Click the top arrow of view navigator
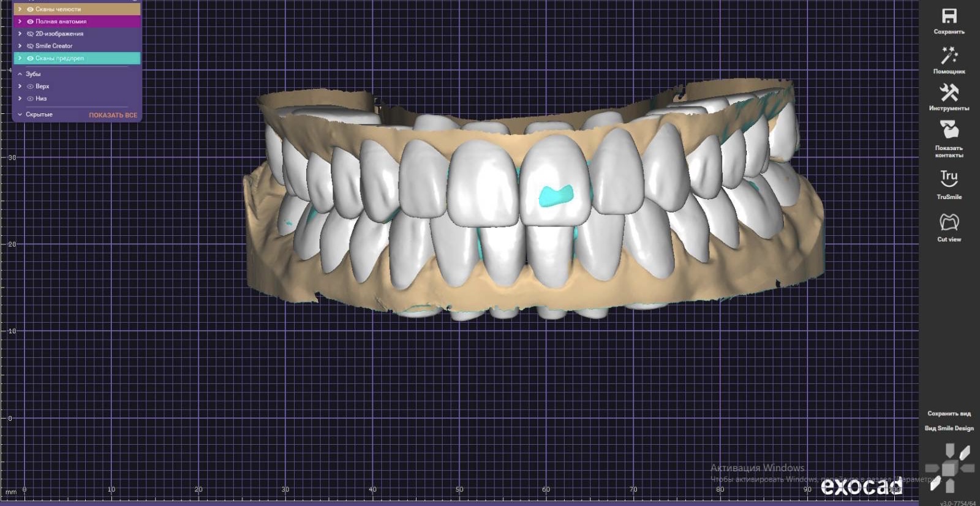Image resolution: width=980 pixels, height=506 pixels. pos(949,451)
